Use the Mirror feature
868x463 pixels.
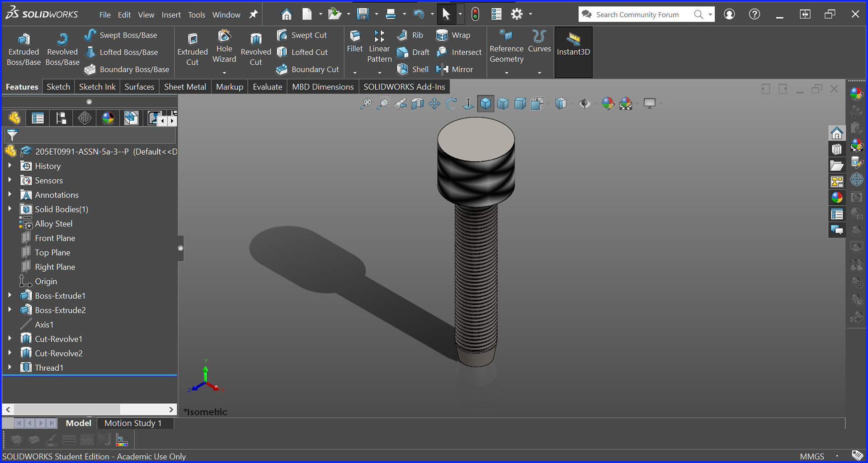[454, 69]
